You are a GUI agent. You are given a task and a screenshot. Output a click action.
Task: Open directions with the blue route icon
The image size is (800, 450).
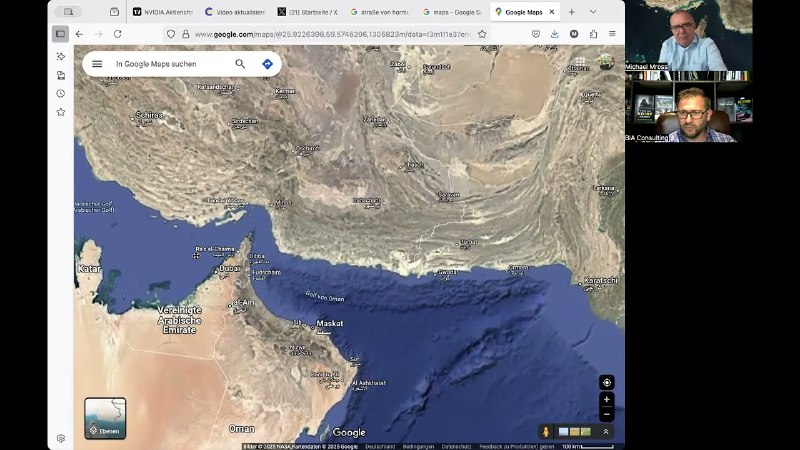pos(267,64)
